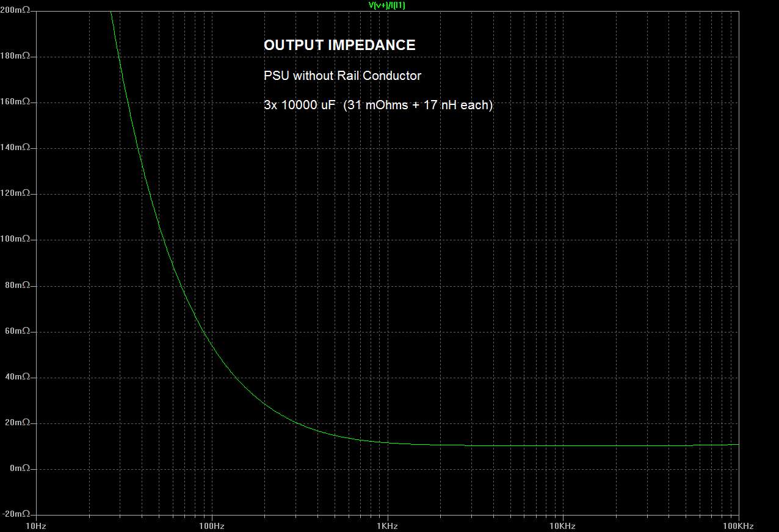Click the 10Hz x-axis label

36,526
